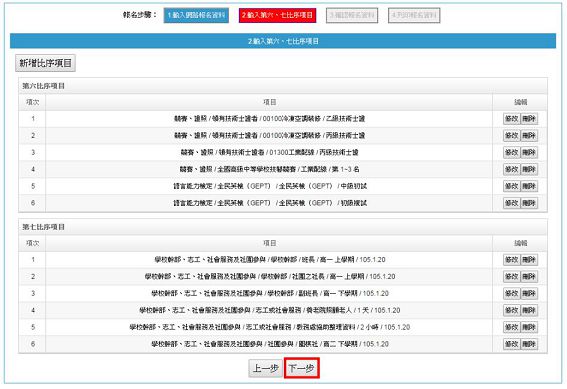Click 修改 for 圍棋社 高二下學期 row
This screenshot has width=567, height=389.
coord(511,344)
